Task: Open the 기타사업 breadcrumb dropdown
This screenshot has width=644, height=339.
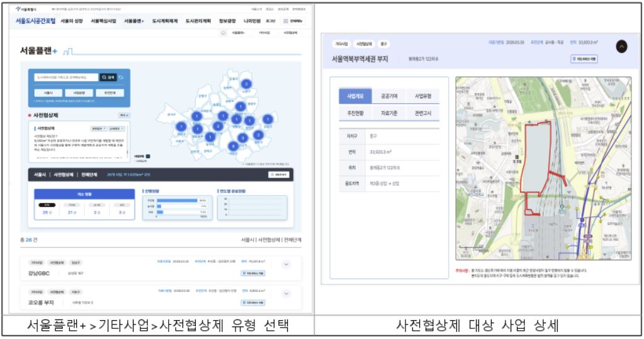Action: (264, 33)
